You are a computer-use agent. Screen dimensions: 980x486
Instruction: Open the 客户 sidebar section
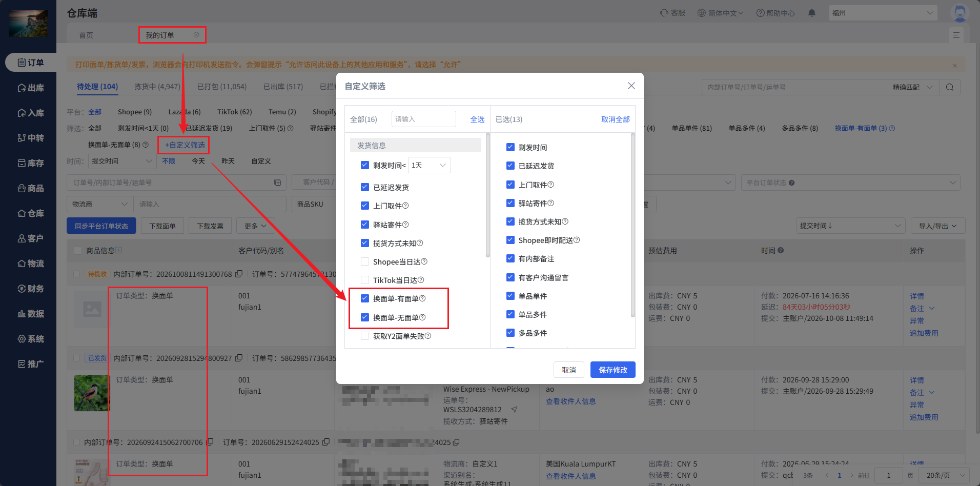tap(30, 238)
